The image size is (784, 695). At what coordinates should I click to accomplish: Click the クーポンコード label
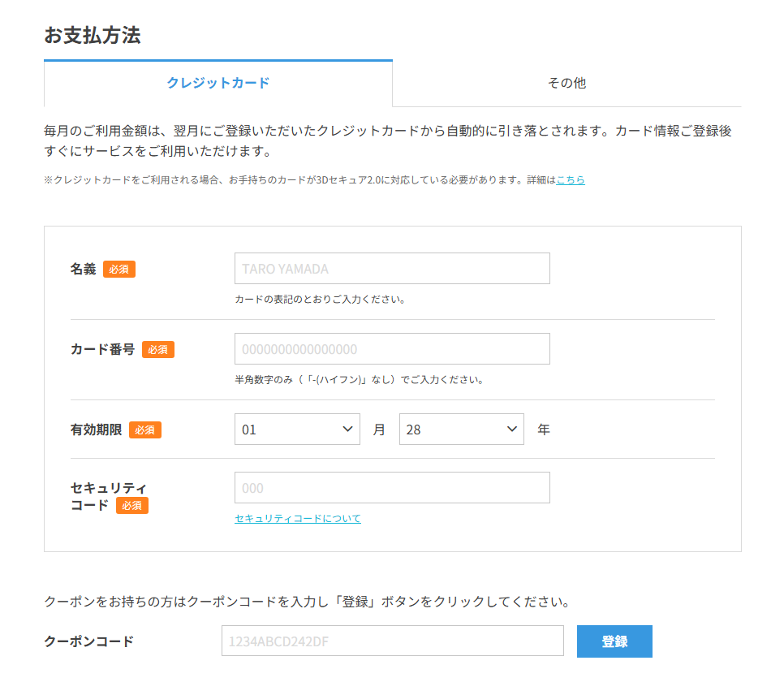(x=89, y=641)
